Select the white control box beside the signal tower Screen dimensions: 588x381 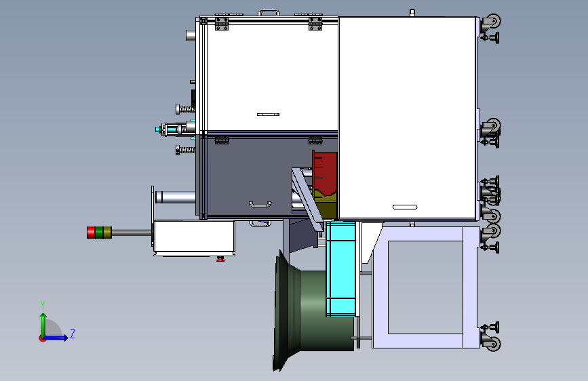(194, 236)
